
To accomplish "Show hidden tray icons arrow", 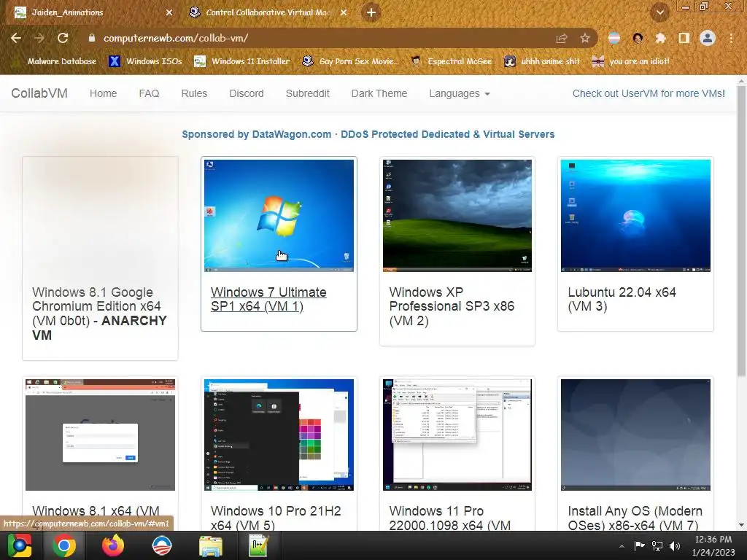I will (x=622, y=546).
